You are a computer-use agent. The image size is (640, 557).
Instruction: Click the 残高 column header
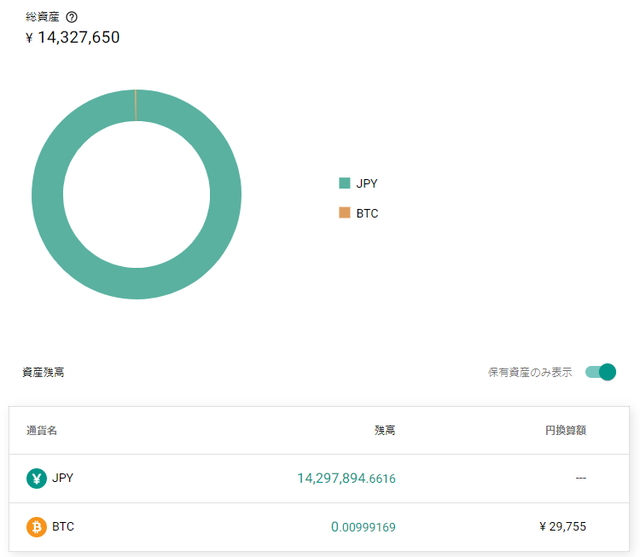[385, 430]
